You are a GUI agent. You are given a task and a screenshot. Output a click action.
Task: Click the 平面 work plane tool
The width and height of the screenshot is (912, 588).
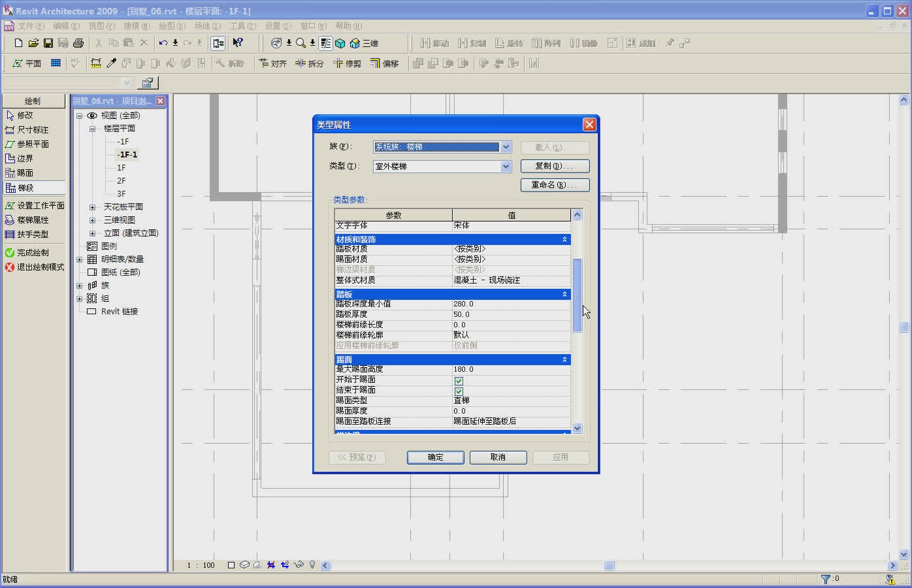coord(27,63)
